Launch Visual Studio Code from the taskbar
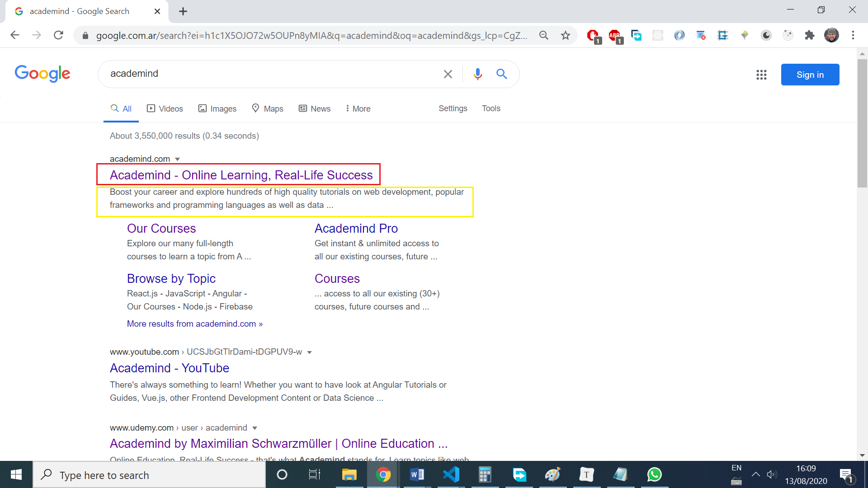The height and width of the screenshot is (488, 868). (451, 474)
